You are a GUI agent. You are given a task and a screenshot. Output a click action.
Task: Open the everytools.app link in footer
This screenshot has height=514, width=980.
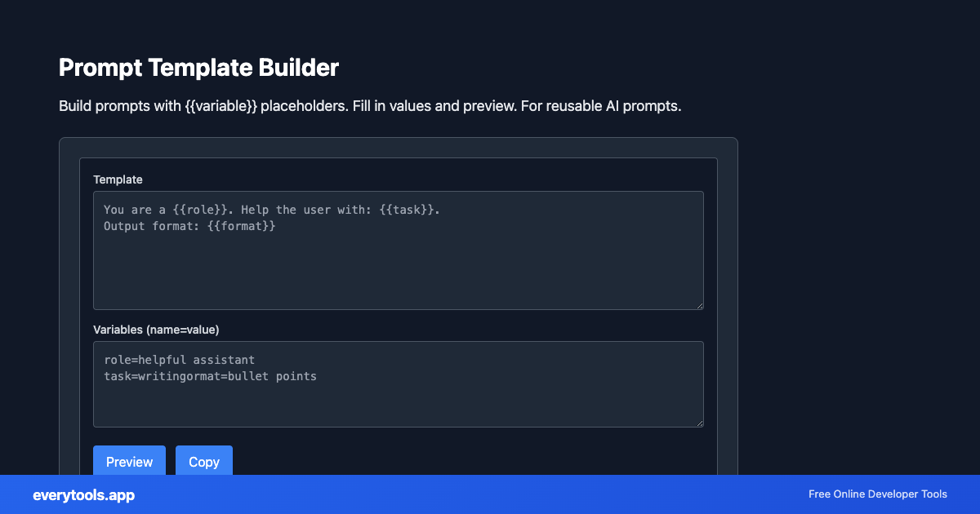coord(82,495)
